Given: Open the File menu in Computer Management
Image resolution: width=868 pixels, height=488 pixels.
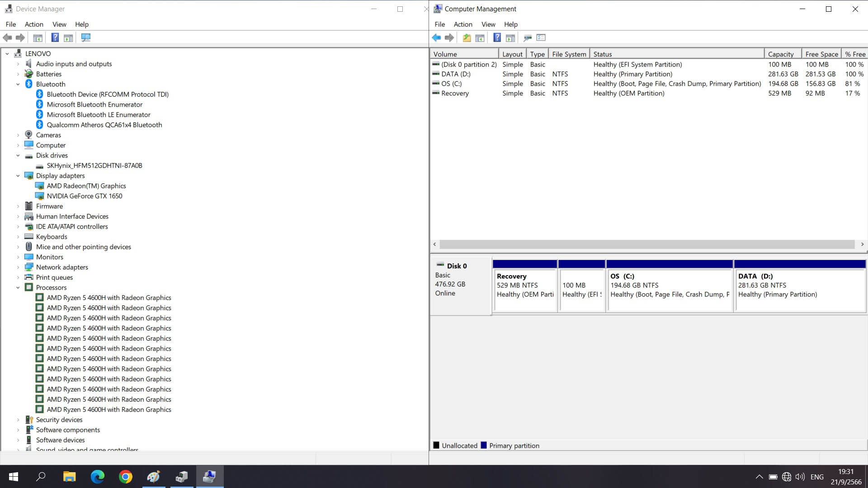Looking at the screenshot, I should 440,24.
